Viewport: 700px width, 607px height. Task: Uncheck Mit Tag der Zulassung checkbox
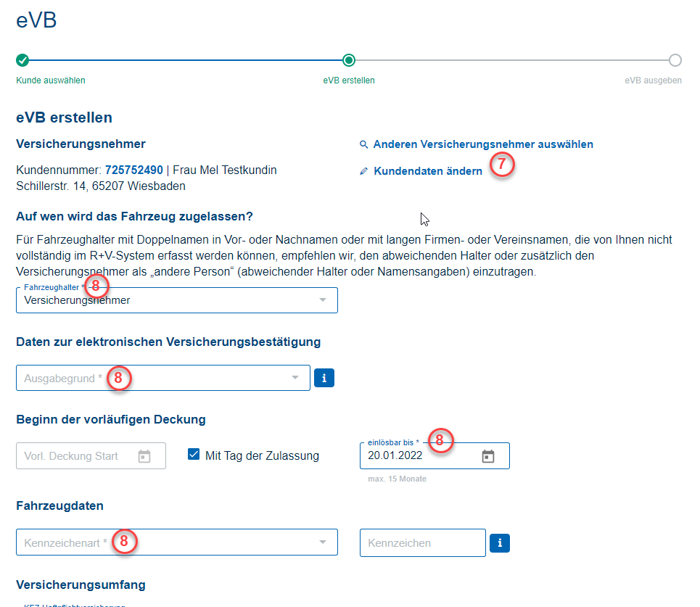(194, 455)
